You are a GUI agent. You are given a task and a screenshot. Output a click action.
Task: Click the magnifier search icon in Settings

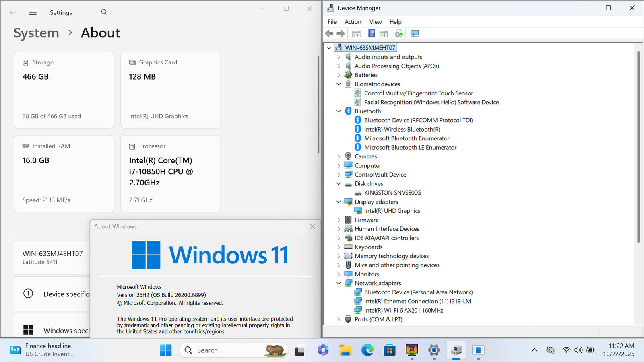click(x=104, y=12)
